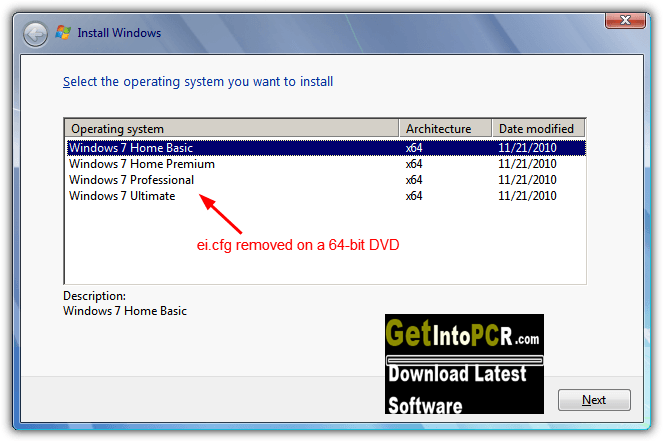Click the Windows flag logo icon

click(x=63, y=33)
